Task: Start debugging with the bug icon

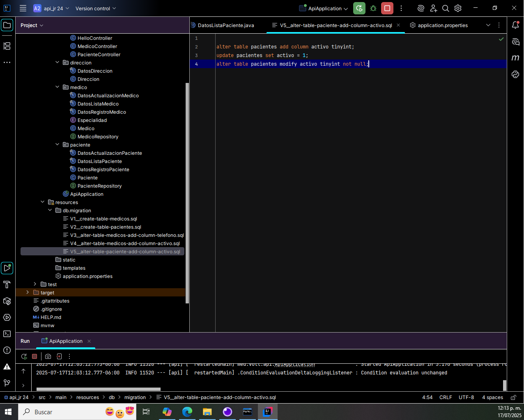Action: (373, 8)
